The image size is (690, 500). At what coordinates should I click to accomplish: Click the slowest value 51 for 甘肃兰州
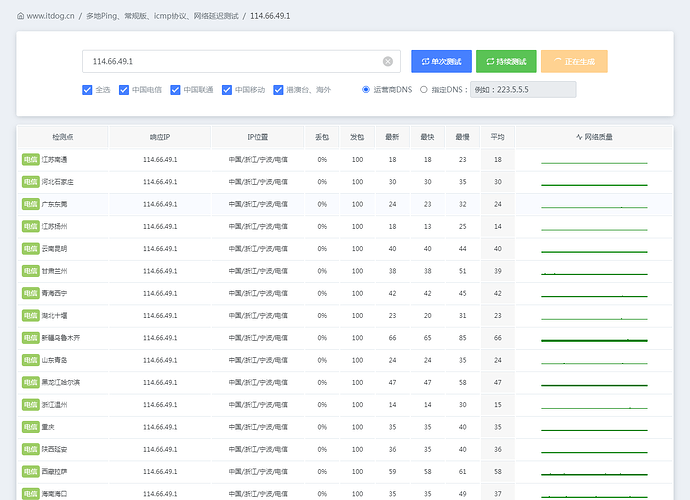click(462, 271)
